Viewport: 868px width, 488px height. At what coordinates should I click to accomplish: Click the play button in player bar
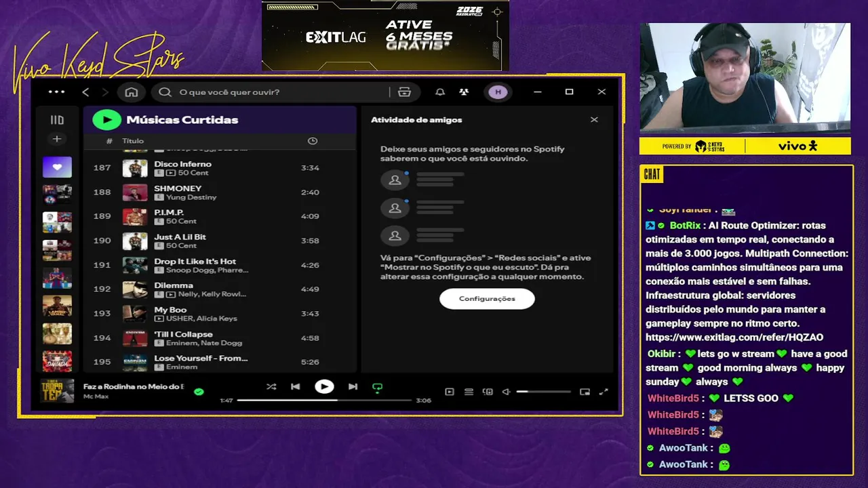(x=324, y=387)
